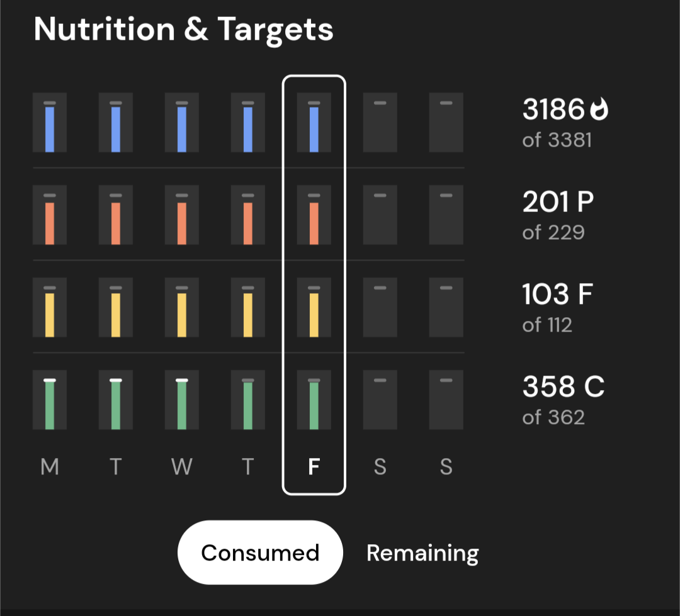Click Thursday's green carbs bar
This screenshot has height=616, width=680.
pyautogui.click(x=248, y=406)
